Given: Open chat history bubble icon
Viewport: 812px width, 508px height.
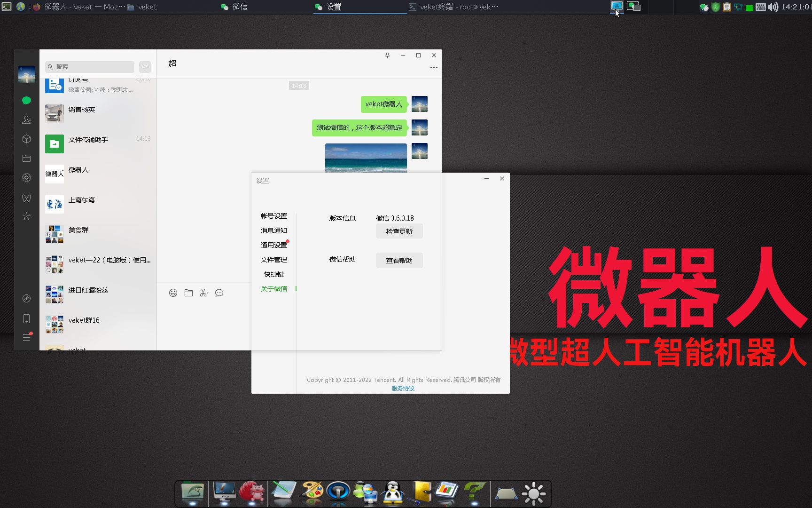Looking at the screenshot, I should click(x=219, y=293).
